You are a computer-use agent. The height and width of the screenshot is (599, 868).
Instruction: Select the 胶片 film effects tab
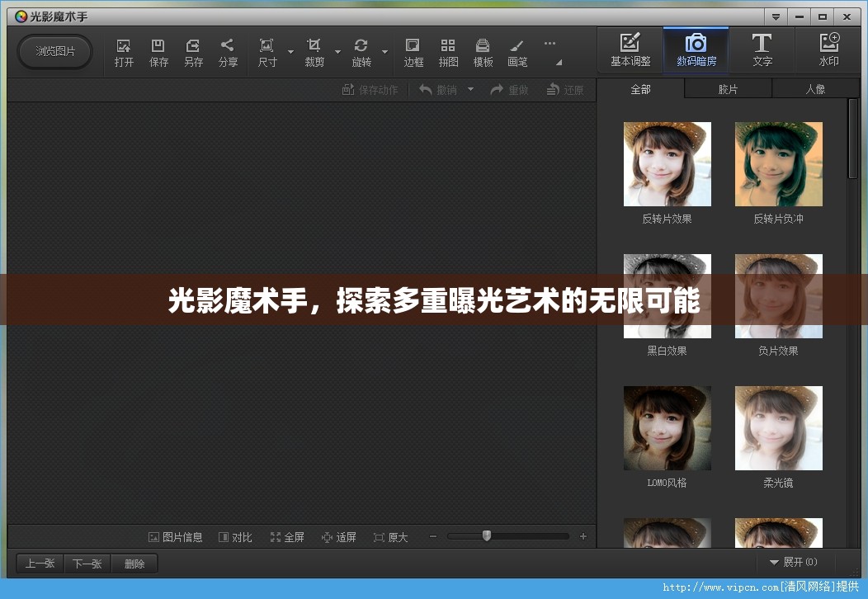click(x=728, y=89)
